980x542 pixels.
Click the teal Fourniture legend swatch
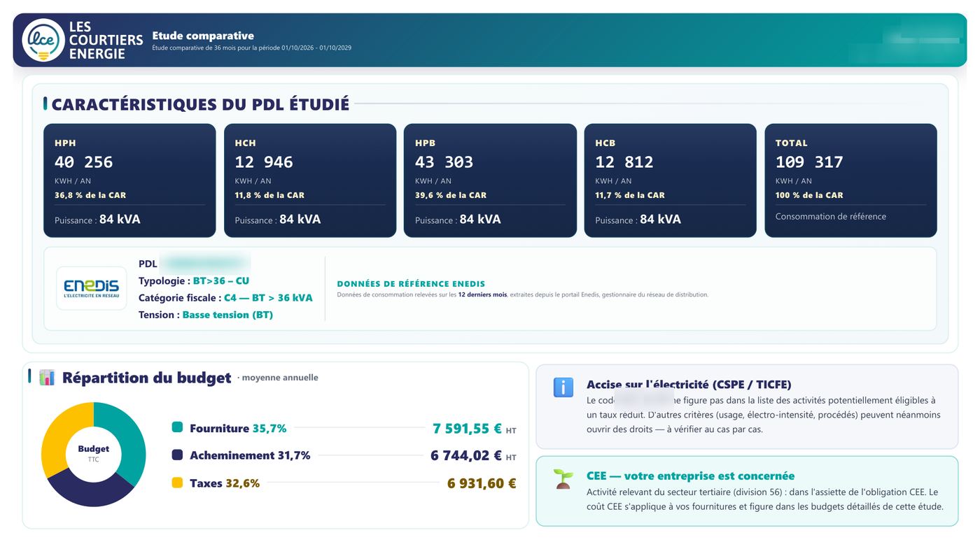(x=177, y=427)
